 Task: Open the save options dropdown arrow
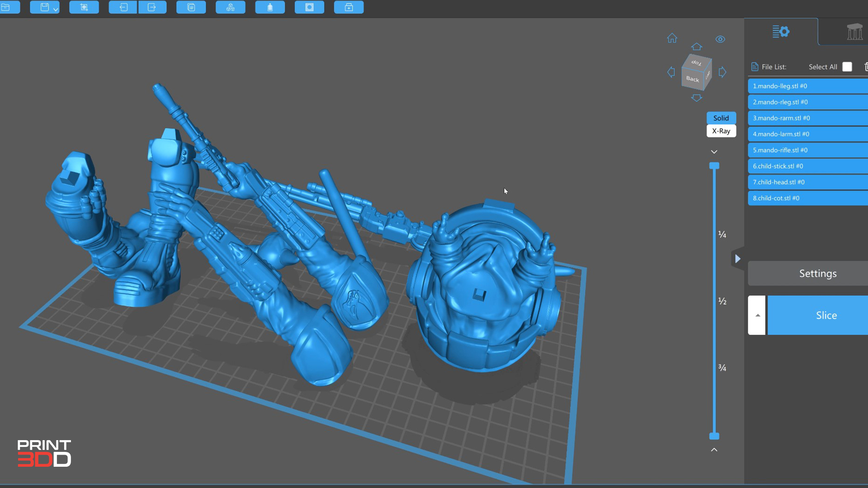[x=56, y=9]
